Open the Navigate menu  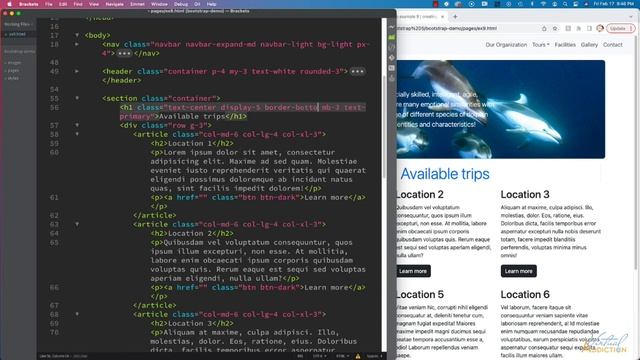pos(114,4)
